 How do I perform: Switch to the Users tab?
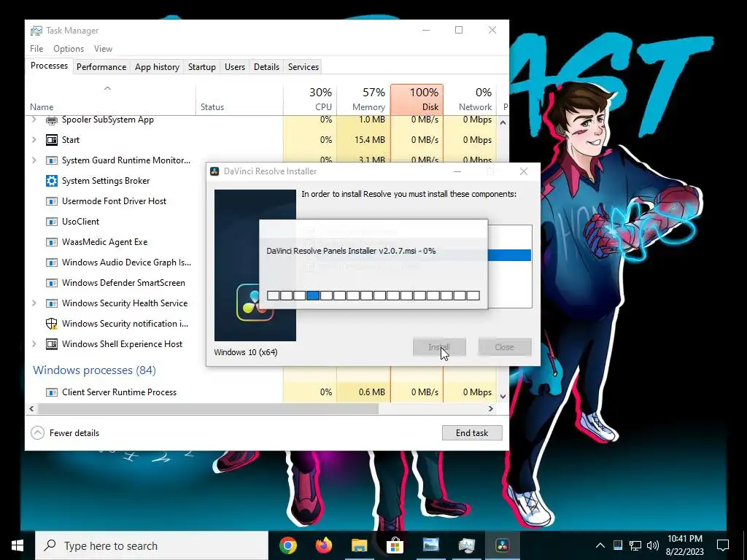(x=235, y=67)
